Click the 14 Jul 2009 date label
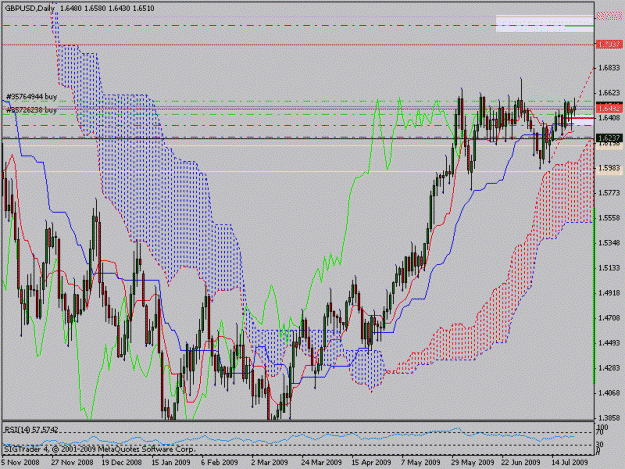 pyautogui.click(x=570, y=462)
